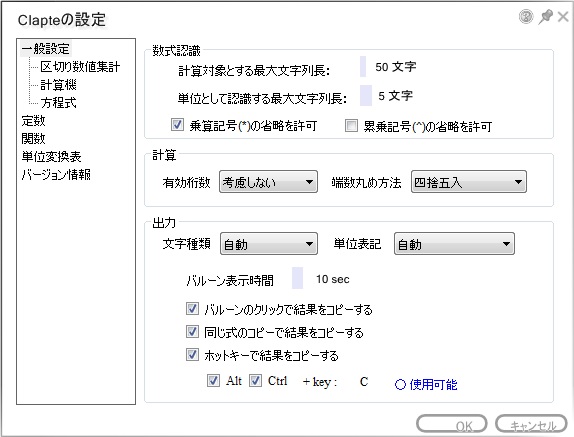Click the 5 文字 unit length value
This screenshot has height=437, width=574.
[395, 96]
